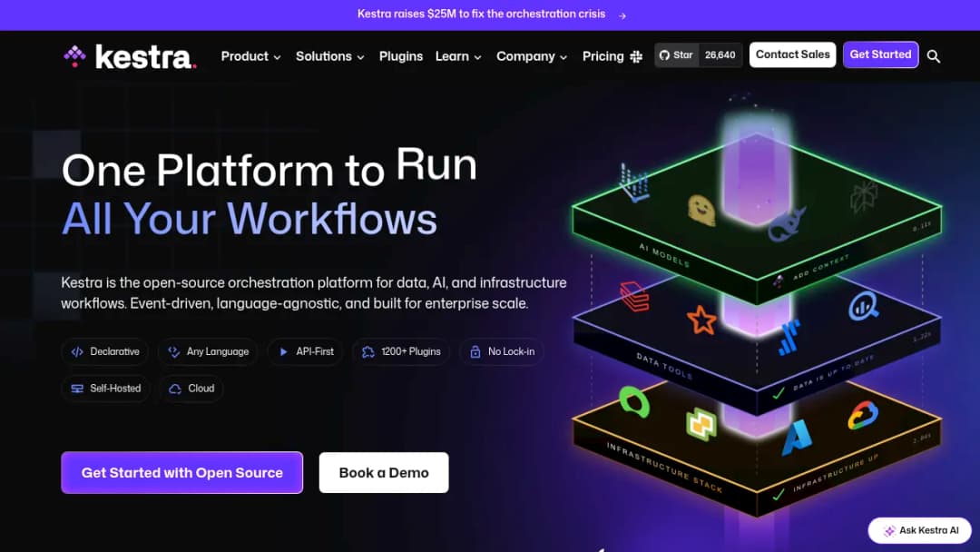Expand the Company dropdown menu
This screenshot has width=980, height=552.
(532, 56)
